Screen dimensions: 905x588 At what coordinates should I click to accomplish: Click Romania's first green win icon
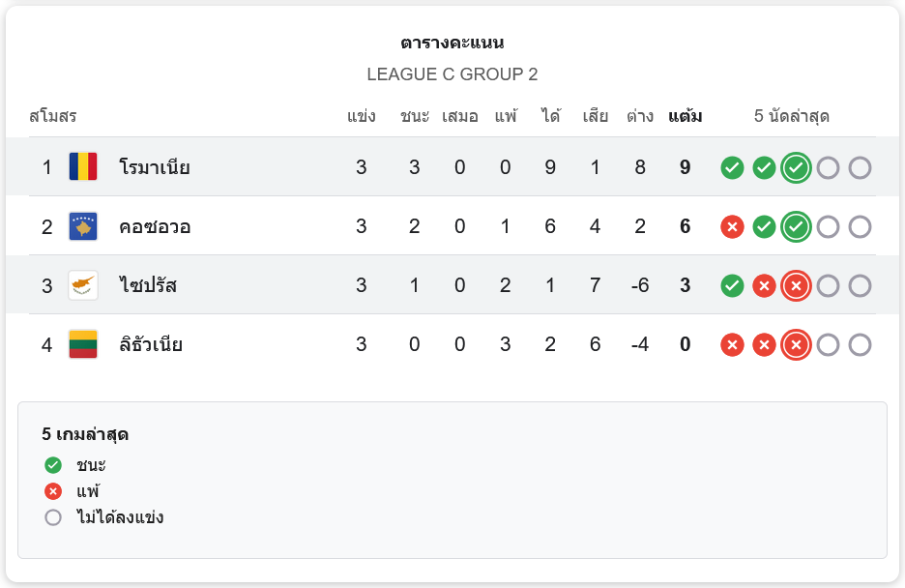[x=732, y=168]
